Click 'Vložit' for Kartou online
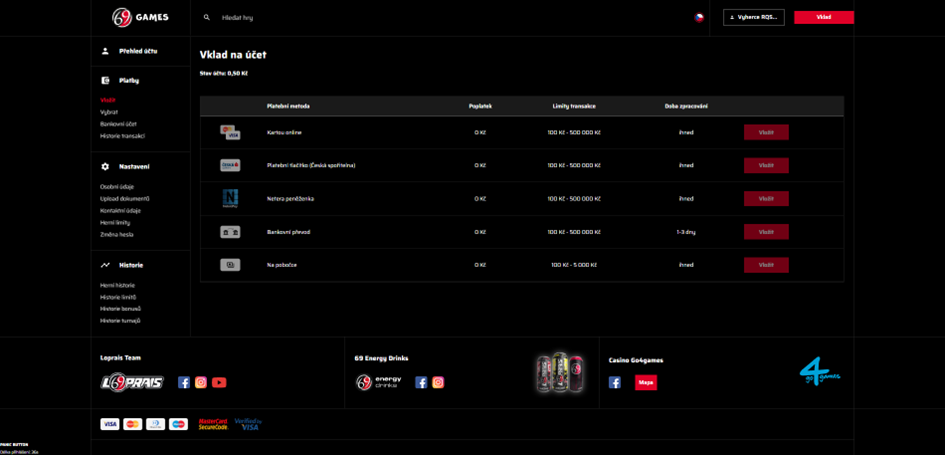The height and width of the screenshot is (455, 945). [766, 132]
